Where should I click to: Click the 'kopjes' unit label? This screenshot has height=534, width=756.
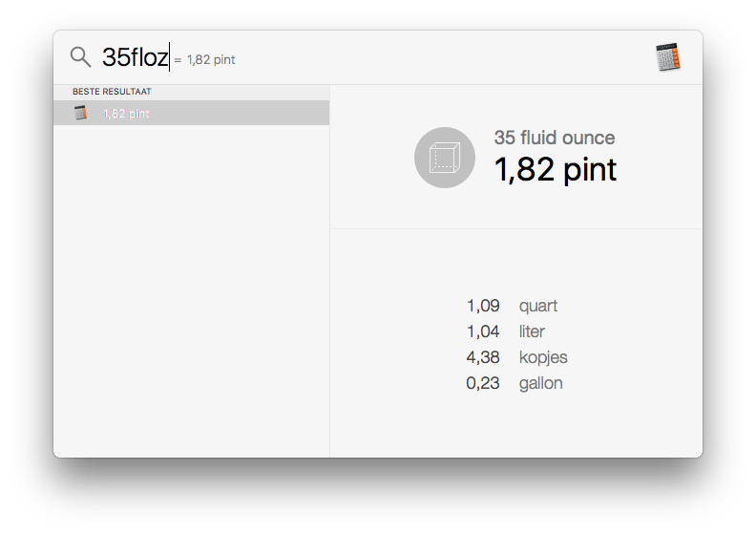(x=543, y=357)
